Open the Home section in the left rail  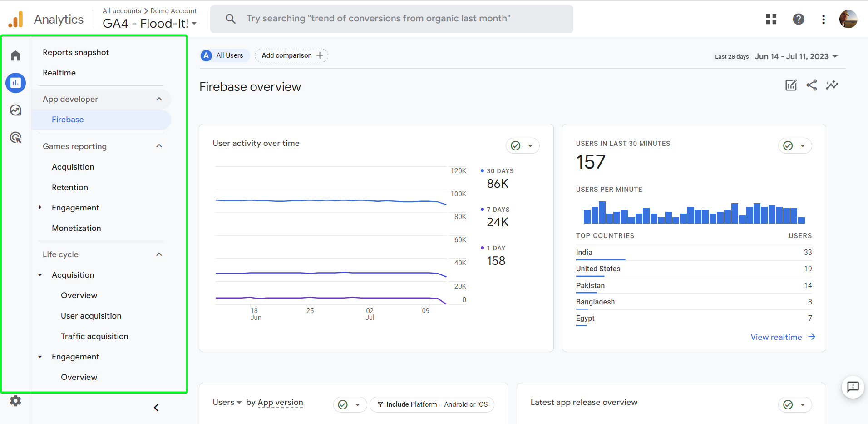point(15,55)
